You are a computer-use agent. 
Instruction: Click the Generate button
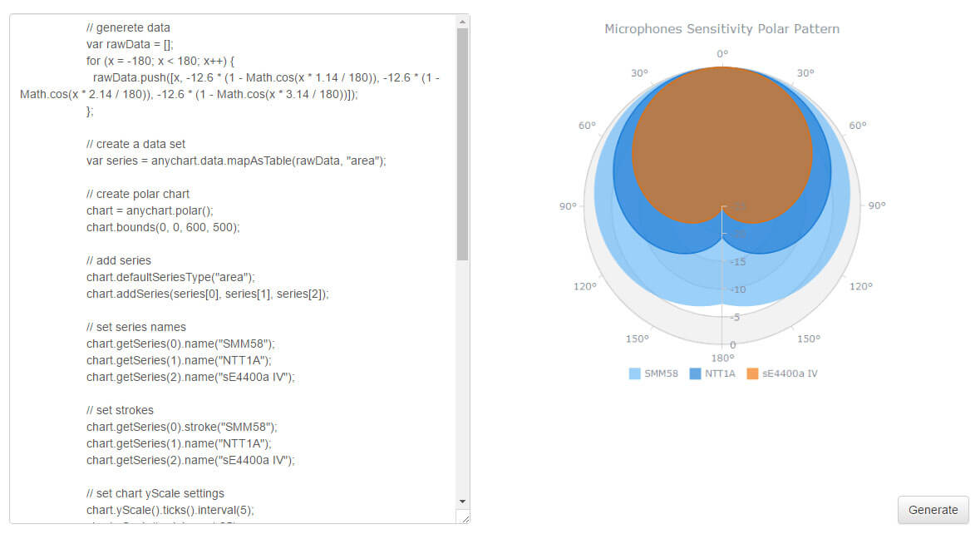click(x=933, y=510)
